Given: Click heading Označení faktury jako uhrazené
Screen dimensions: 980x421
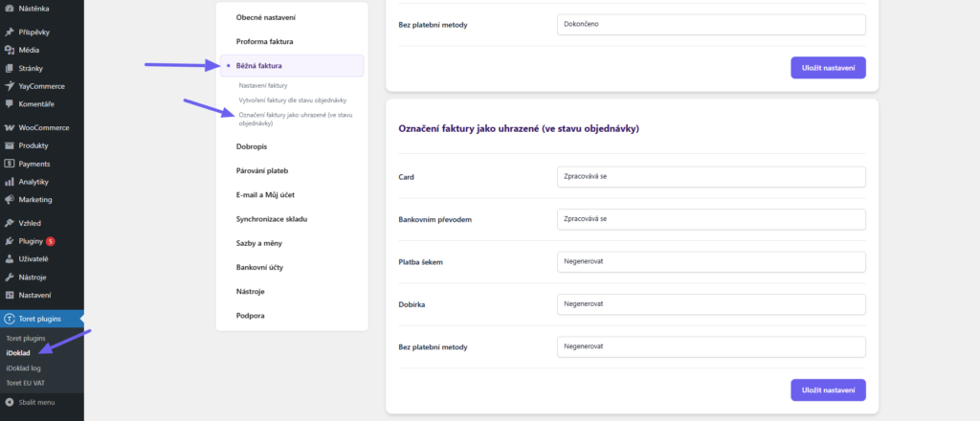Looking at the screenshot, I should pyautogui.click(x=519, y=128).
